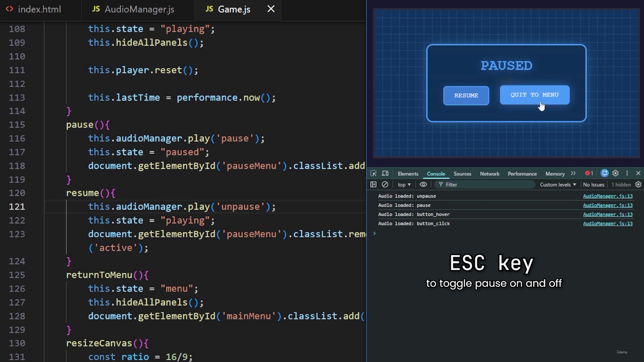Click the QUIT TO MENU button
The height and width of the screenshot is (362, 644).
[535, 95]
